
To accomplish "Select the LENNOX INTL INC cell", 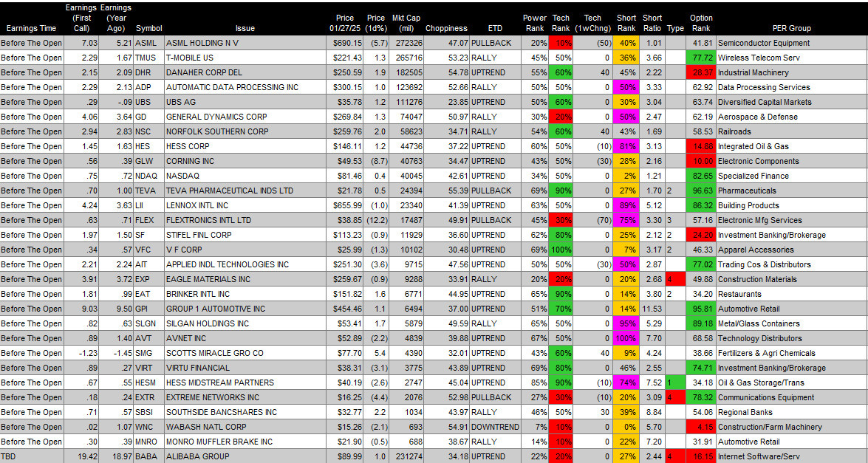I will 245,205.
